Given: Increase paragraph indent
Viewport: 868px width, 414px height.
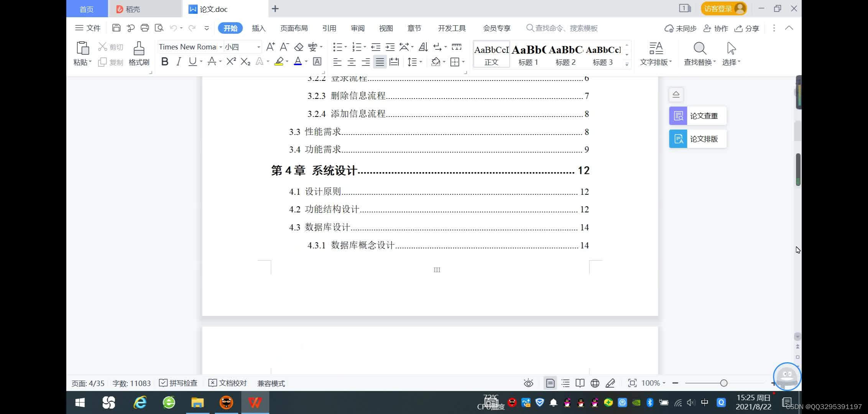Looking at the screenshot, I should (x=390, y=47).
